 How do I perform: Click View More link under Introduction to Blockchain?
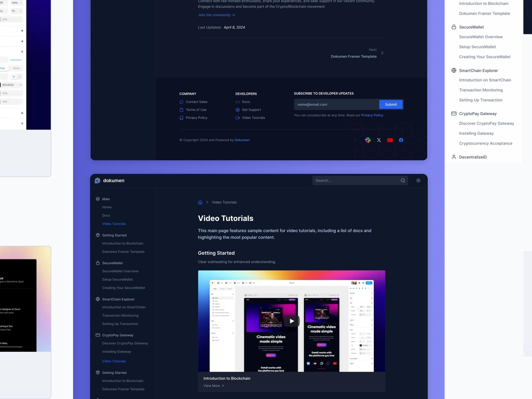(214, 385)
